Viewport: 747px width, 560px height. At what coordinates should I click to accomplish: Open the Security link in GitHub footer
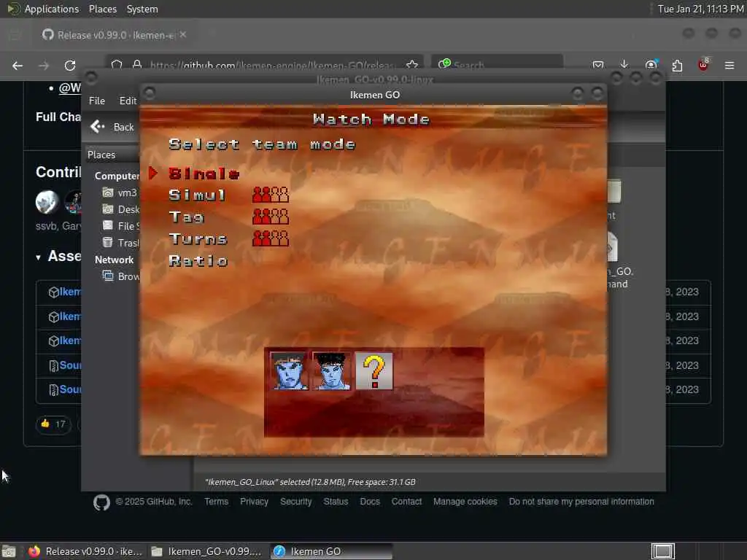tap(296, 502)
